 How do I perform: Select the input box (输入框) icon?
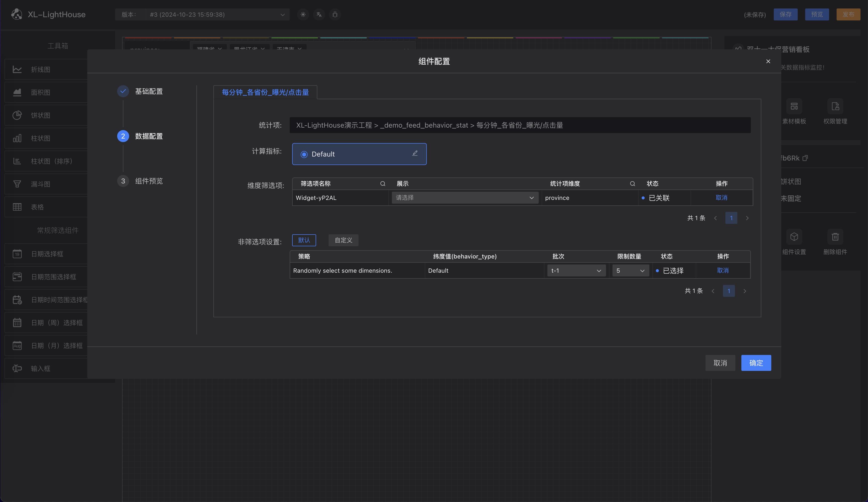point(17,368)
